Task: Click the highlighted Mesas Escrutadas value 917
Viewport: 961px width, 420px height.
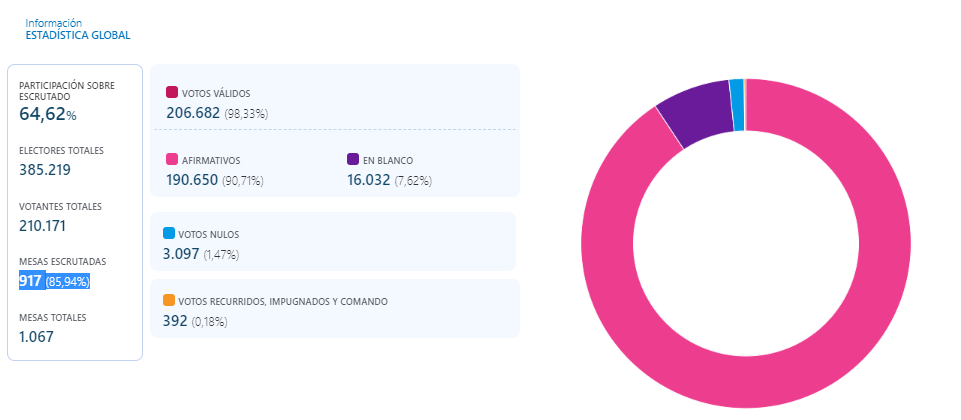Action: pos(31,281)
